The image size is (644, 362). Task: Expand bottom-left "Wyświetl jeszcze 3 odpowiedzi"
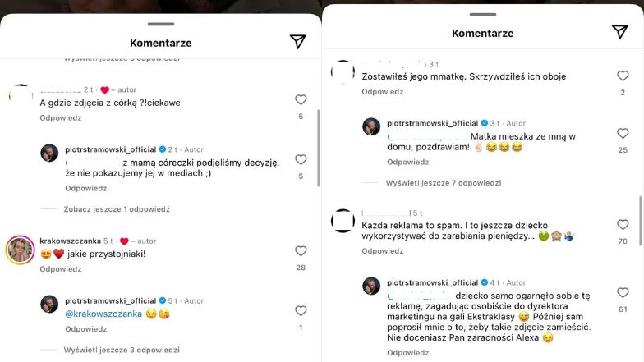coord(122,350)
